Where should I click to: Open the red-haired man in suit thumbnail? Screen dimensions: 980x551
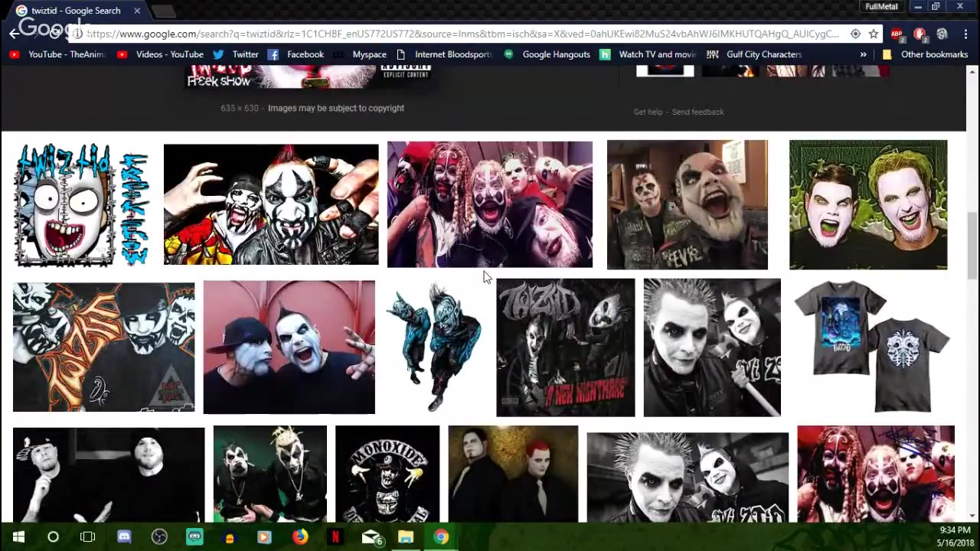tap(513, 474)
